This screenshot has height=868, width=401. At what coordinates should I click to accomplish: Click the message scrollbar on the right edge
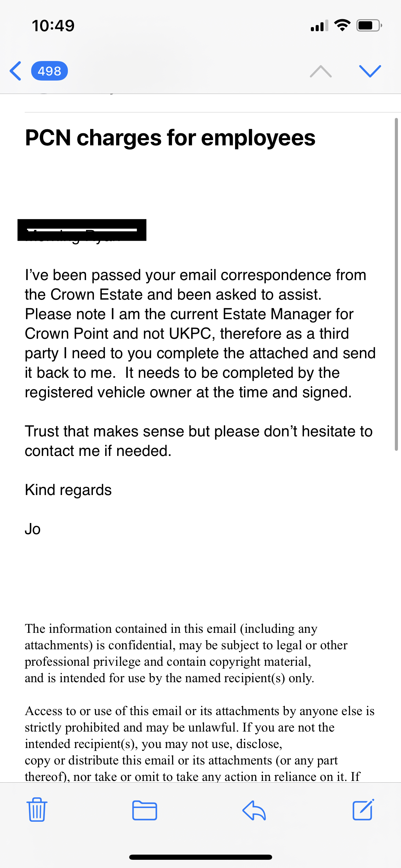(396, 285)
